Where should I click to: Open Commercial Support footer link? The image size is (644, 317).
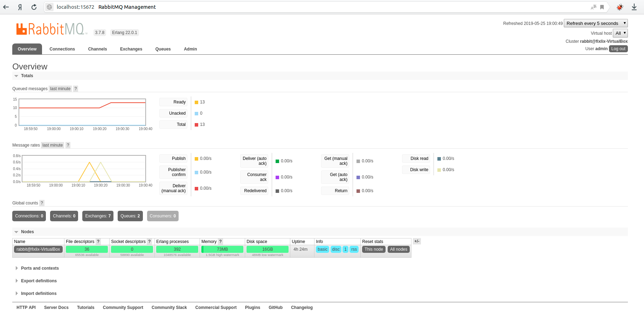[216, 308]
